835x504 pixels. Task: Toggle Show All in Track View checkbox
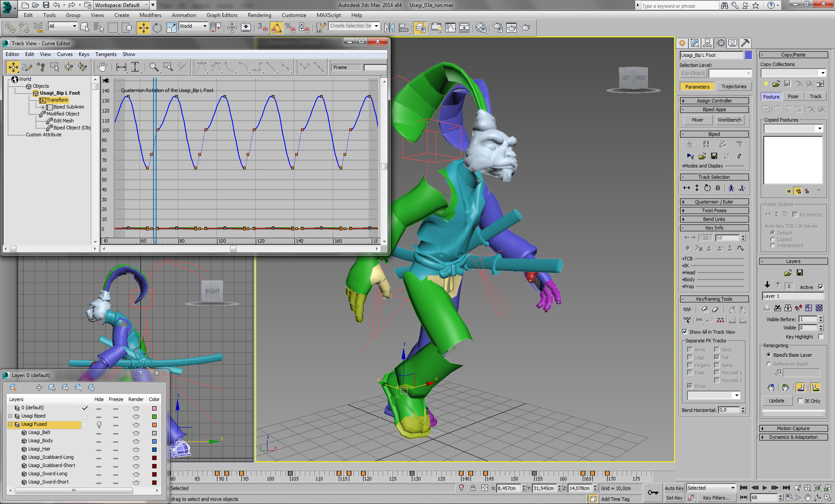(x=685, y=332)
